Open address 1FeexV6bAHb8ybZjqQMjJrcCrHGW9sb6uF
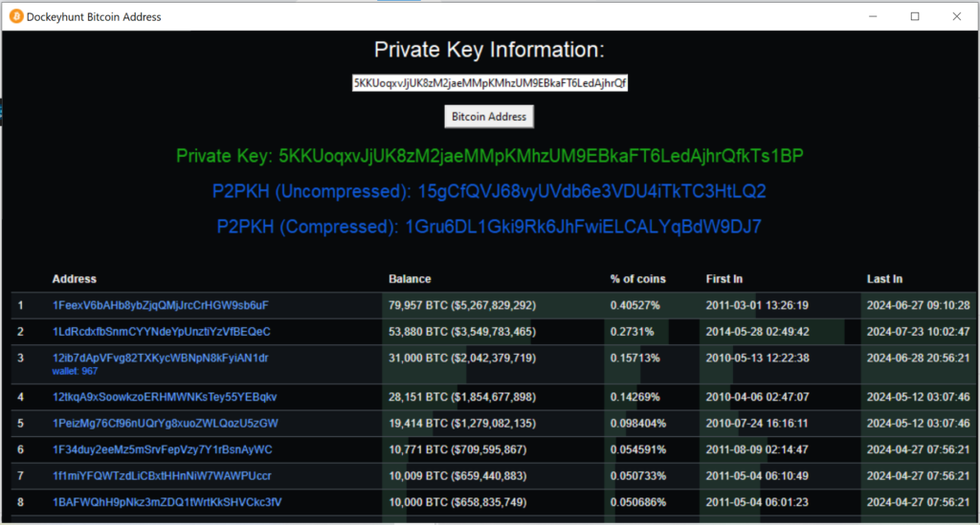This screenshot has height=525, width=980. pos(161,305)
